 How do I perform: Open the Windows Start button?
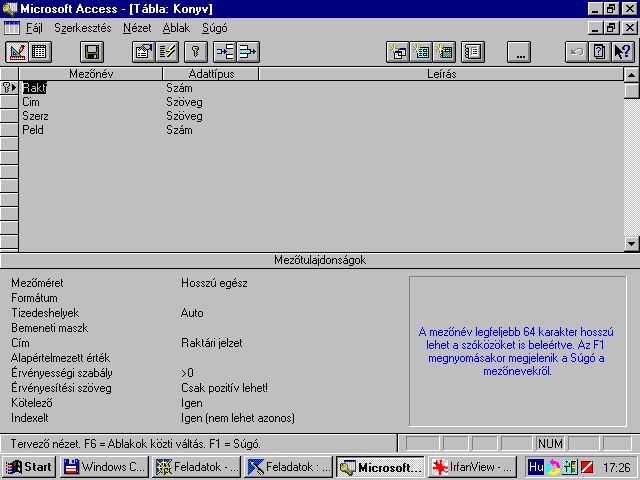pos(28,466)
